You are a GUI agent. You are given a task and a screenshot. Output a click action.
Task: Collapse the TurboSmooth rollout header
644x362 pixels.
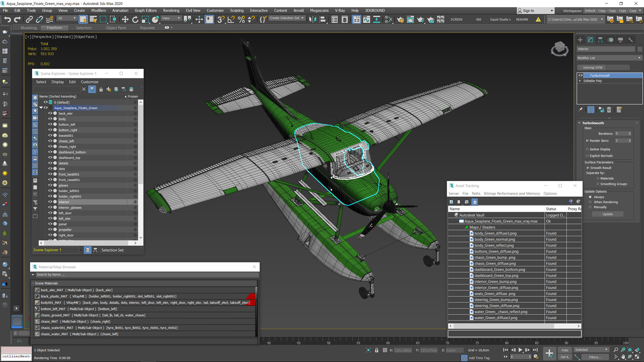(x=593, y=123)
